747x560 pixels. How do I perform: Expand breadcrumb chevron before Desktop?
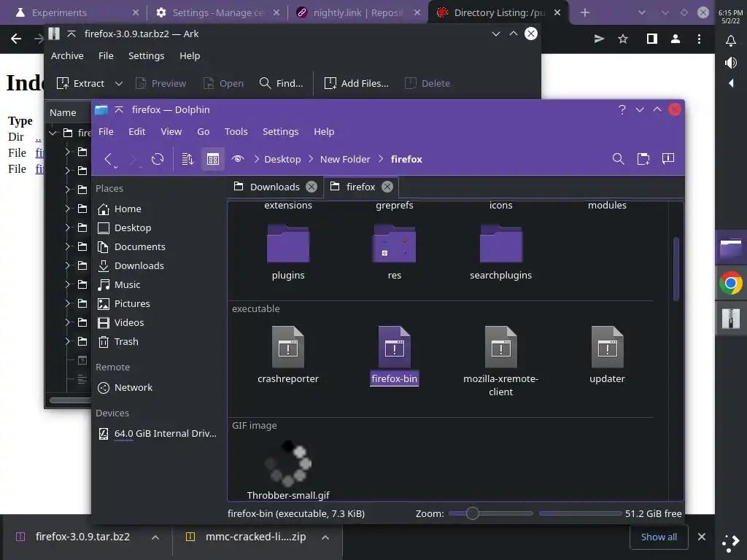257,159
